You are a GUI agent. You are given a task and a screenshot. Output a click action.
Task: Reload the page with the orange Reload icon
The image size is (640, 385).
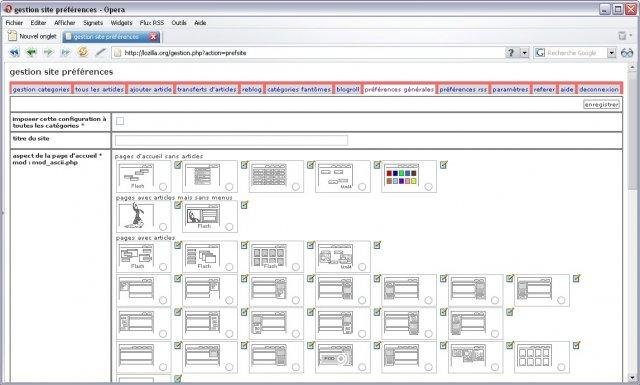(83, 52)
